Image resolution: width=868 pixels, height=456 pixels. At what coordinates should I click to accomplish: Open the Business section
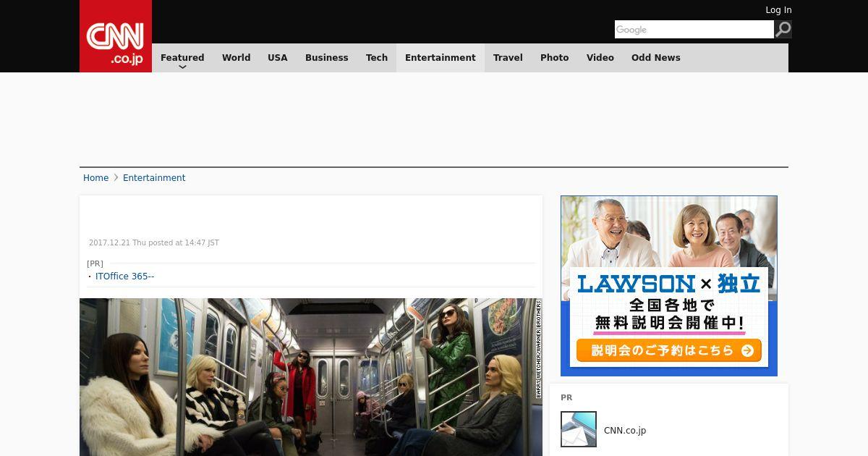[327, 58]
